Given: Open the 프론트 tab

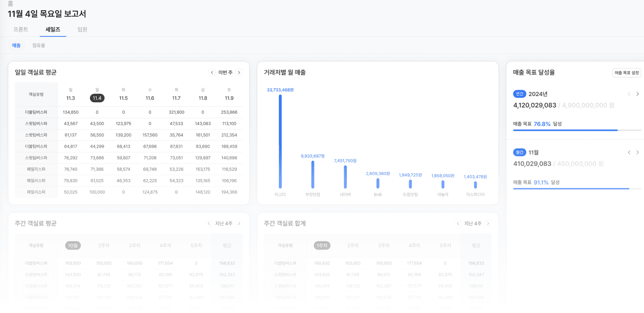Looking at the screenshot, I should (21, 29).
